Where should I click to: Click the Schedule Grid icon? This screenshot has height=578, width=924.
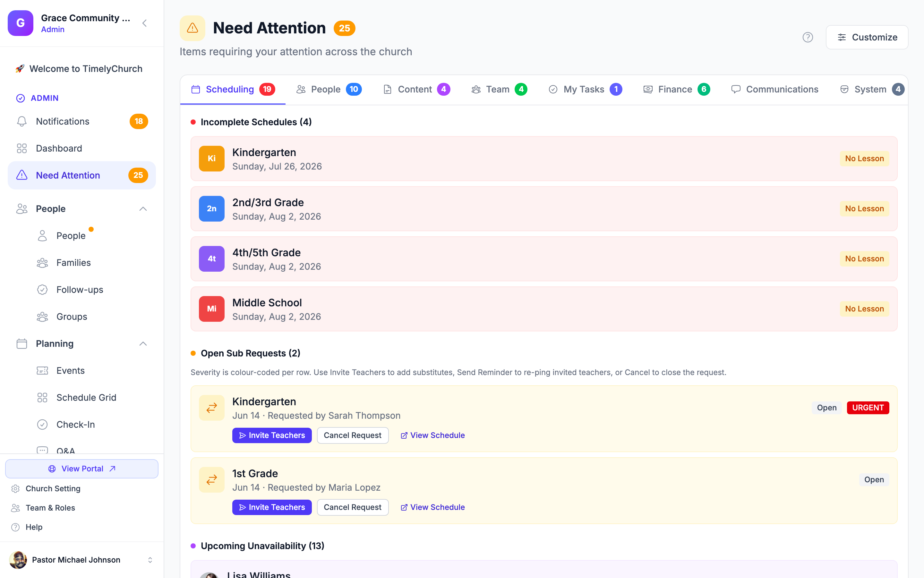[42, 398]
